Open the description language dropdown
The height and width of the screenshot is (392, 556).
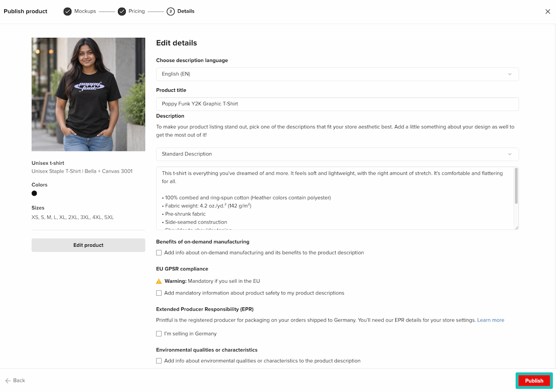coord(337,74)
